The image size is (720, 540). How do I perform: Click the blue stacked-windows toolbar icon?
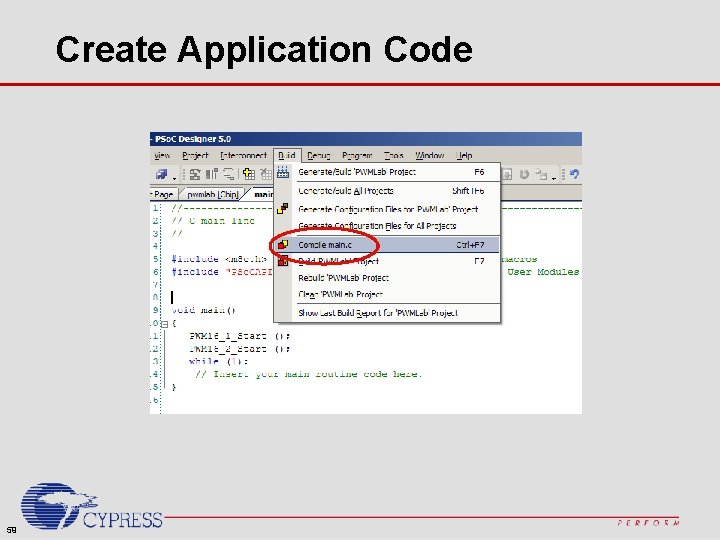[162, 174]
